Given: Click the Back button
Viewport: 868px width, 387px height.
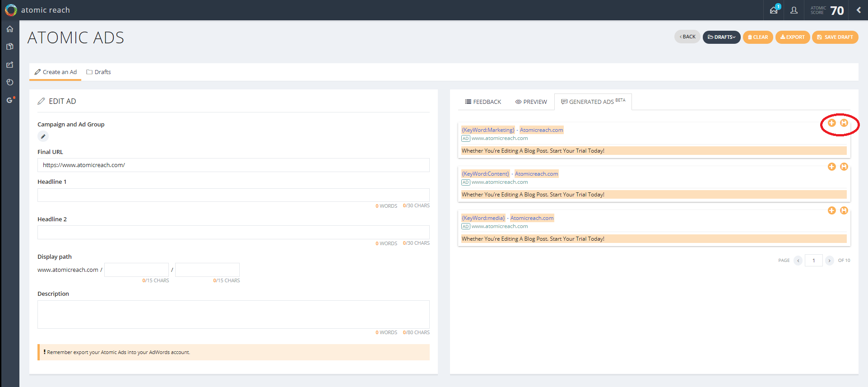Looking at the screenshot, I should 687,37.
